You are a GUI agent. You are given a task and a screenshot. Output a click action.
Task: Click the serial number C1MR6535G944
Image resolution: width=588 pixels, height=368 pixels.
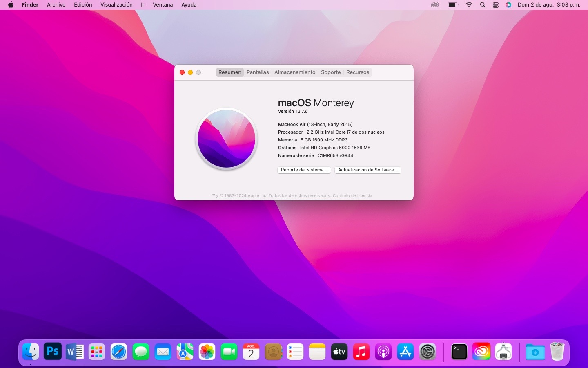click(x=336, y=156)
